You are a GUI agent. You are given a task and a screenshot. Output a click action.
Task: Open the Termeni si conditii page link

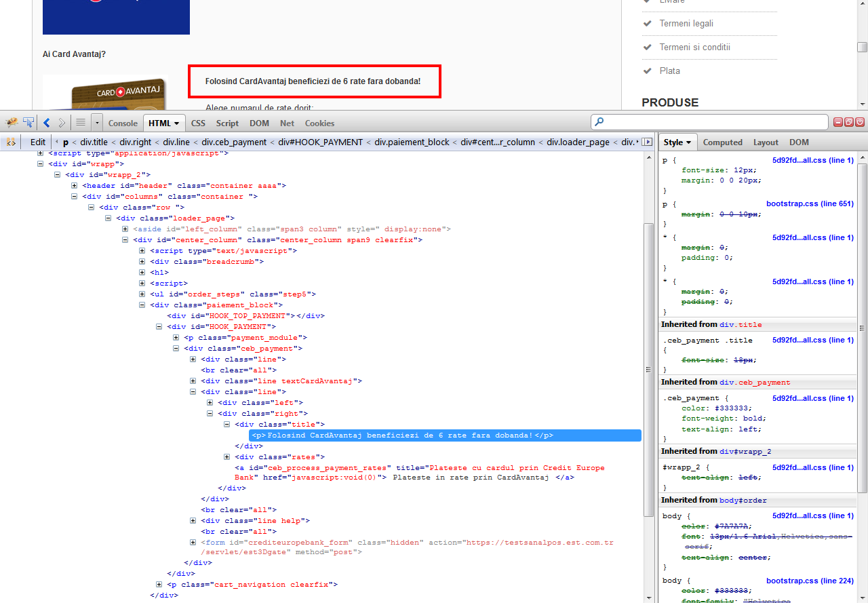694,47
